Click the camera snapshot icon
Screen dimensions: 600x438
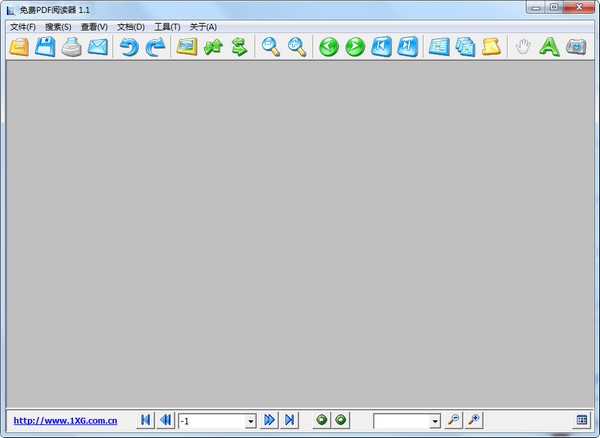click(575, 46)
